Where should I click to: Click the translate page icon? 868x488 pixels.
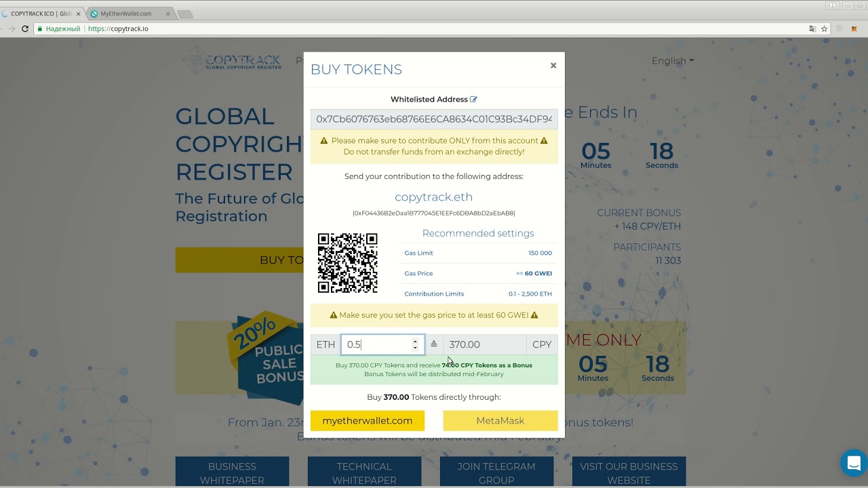point(812,29)
